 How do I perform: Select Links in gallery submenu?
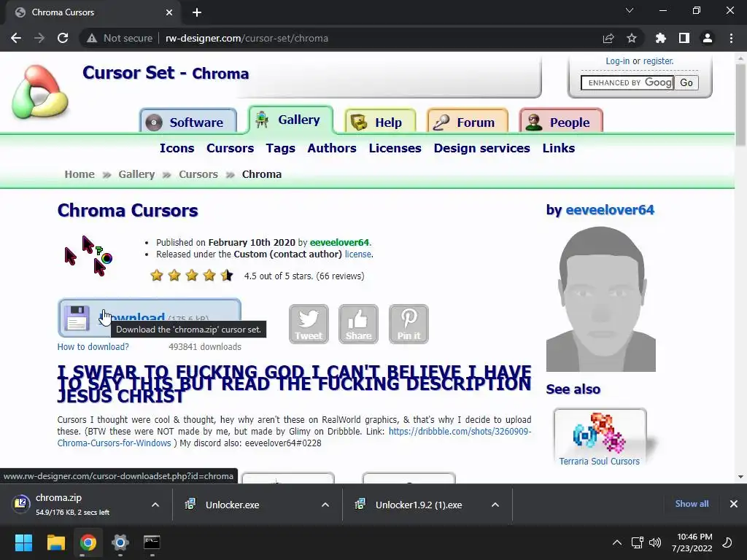pos(558,148)
